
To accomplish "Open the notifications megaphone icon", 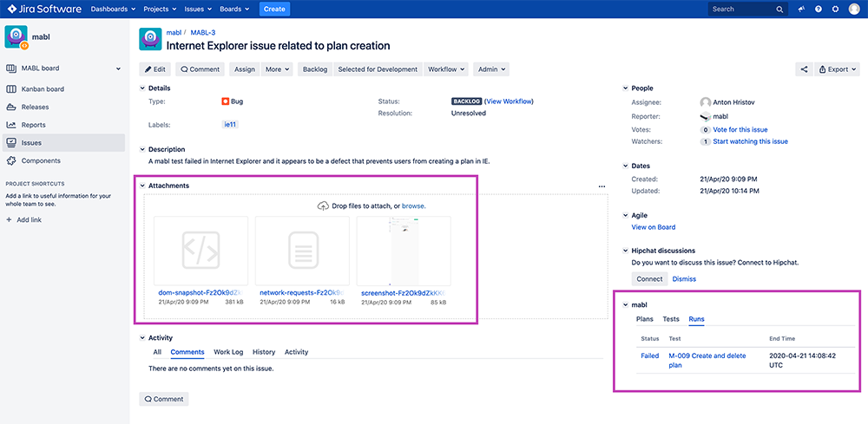I will tap(801, 10).
